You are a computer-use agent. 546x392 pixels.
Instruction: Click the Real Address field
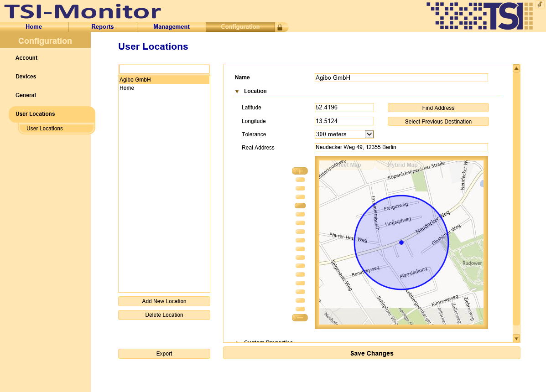click(x=401, y=147)
